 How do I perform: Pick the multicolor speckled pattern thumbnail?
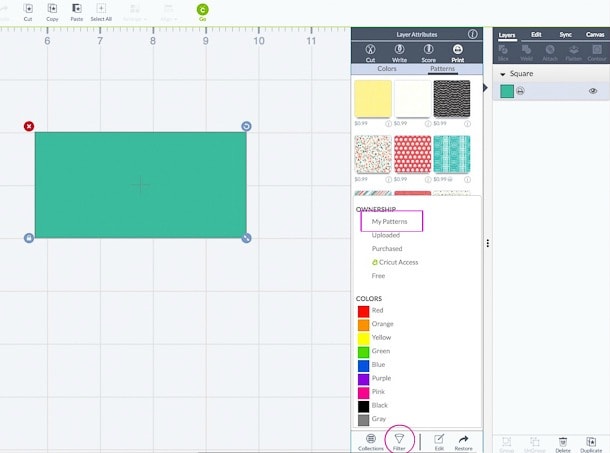(x=373, y=154)
